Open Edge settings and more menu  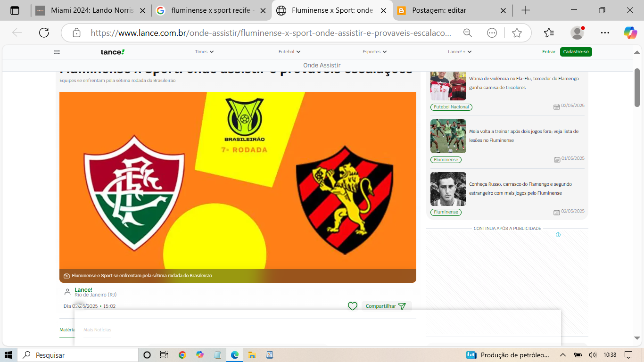[x=605, y=33]
